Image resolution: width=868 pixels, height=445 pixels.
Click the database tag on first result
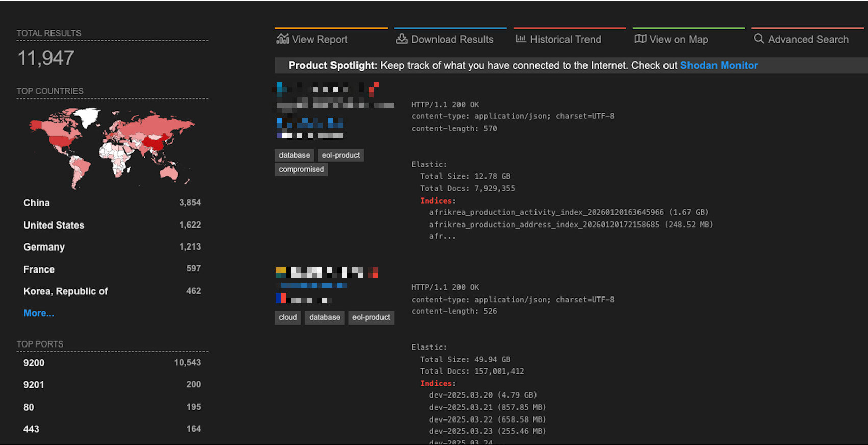pos(294,155)
